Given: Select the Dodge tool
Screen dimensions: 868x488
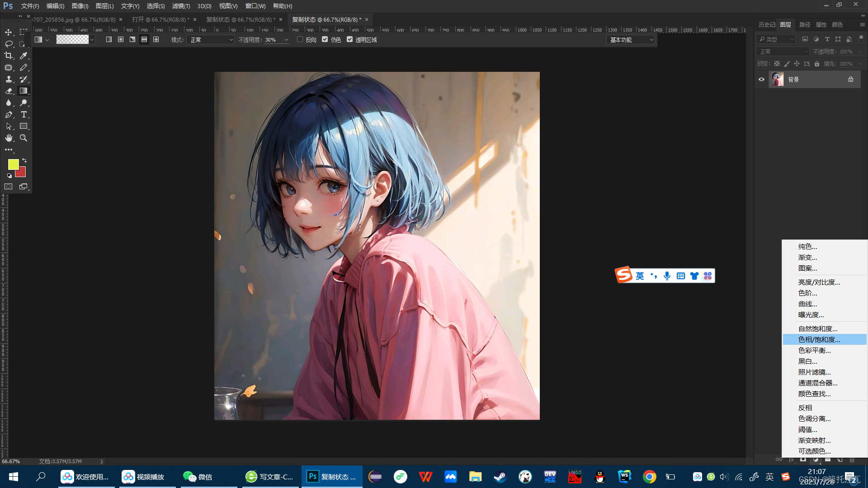Looking at the screenshot, I should click(24, 103).
